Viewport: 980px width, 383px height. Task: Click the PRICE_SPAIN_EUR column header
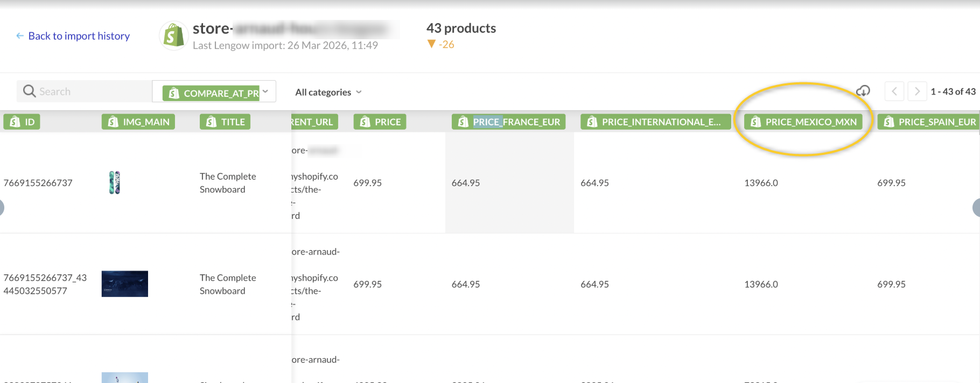929,122
